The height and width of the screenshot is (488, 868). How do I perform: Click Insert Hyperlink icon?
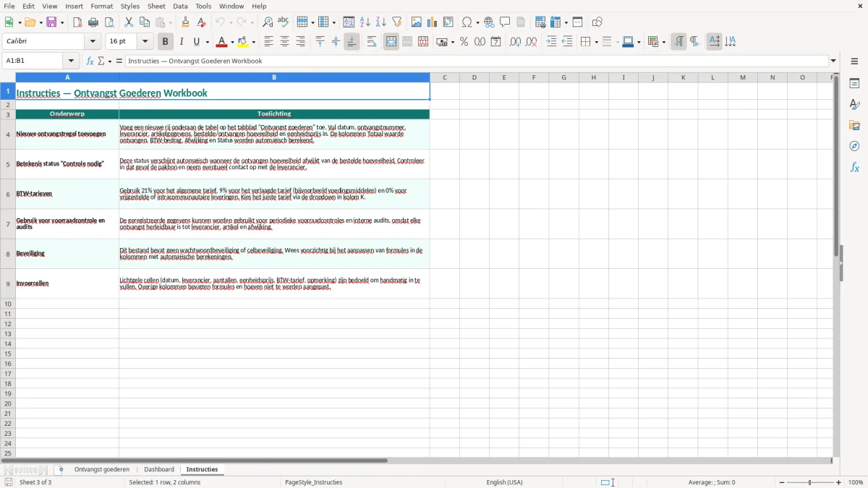[489, 22]
